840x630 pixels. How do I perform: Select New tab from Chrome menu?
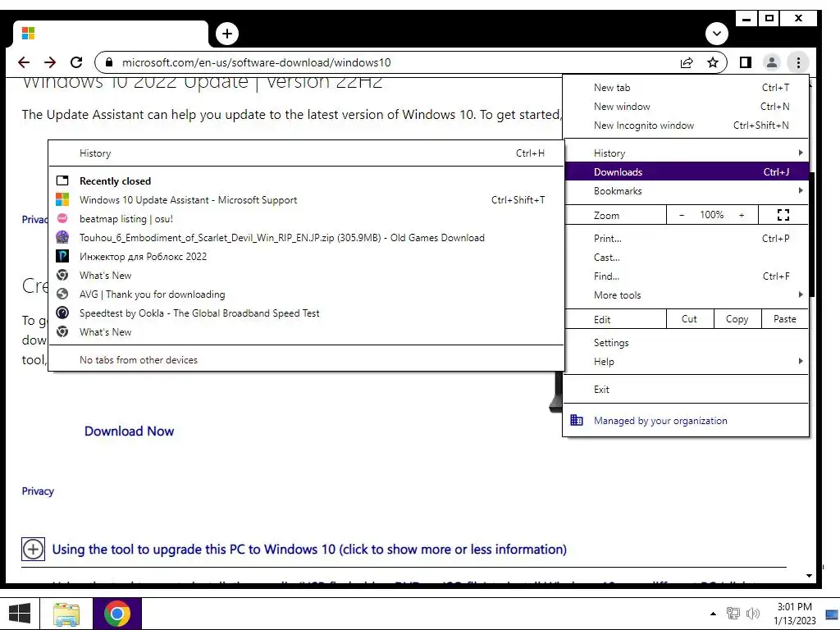click(685, 87)
